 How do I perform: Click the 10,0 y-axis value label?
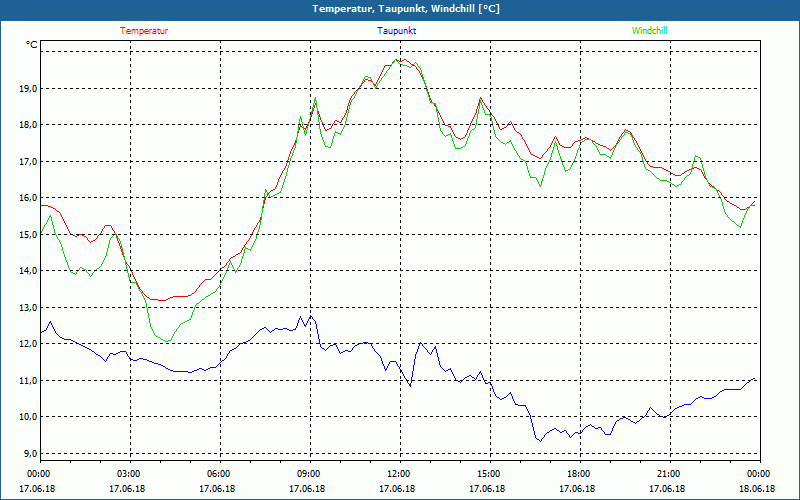(x=26, y=417)
